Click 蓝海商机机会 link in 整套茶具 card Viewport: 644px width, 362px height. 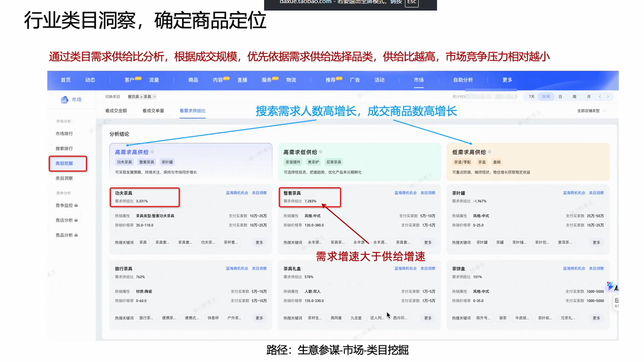(x=406, y=193)
